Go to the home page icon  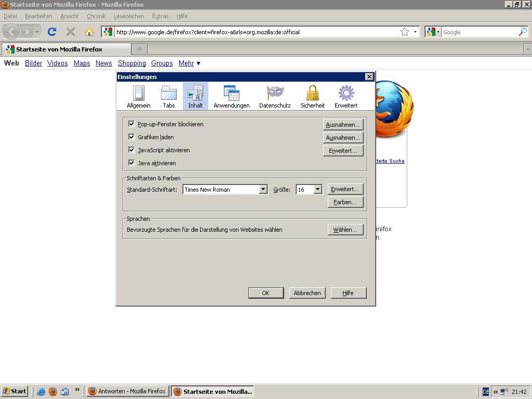(89, 32)
